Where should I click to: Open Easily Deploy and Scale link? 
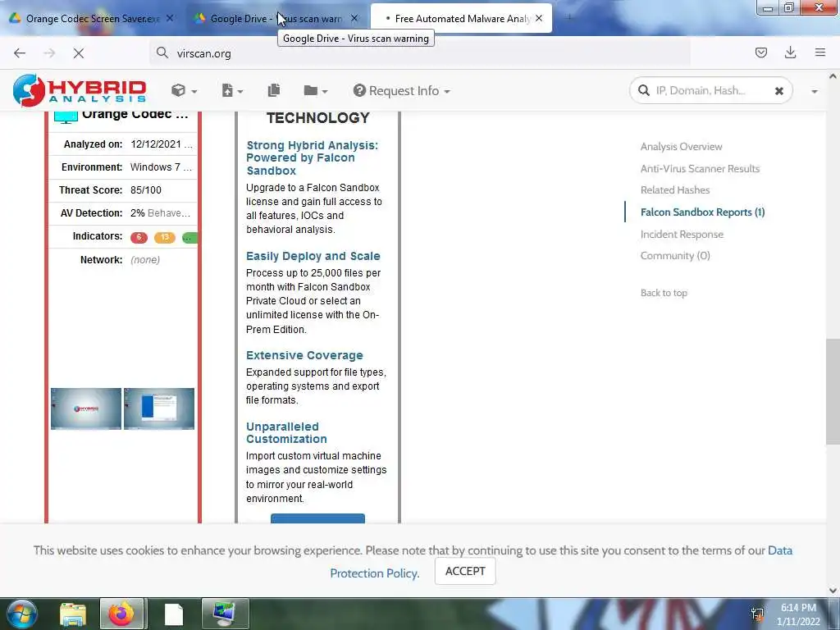(313, 256)
